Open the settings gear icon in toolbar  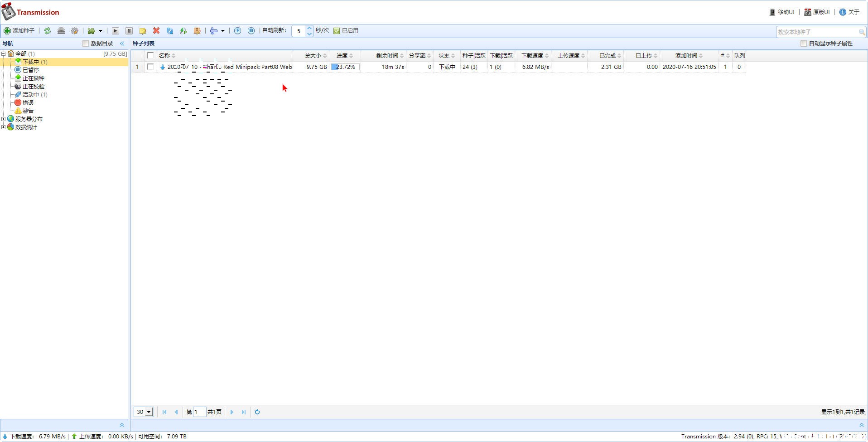pyautogui.click(x=75, y=31)
